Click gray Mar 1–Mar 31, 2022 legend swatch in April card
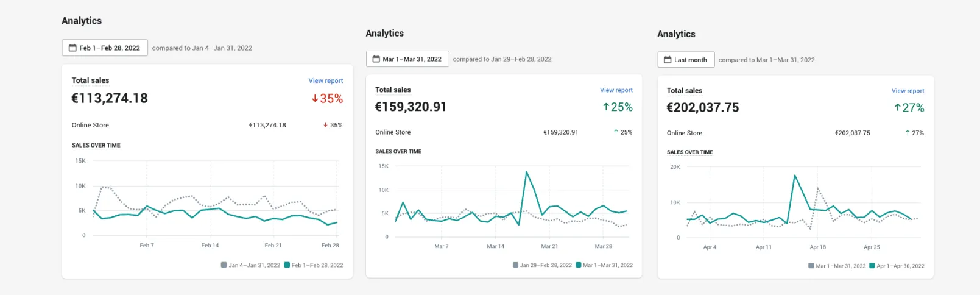Screen dimensions: 980x295 [811, 266]
